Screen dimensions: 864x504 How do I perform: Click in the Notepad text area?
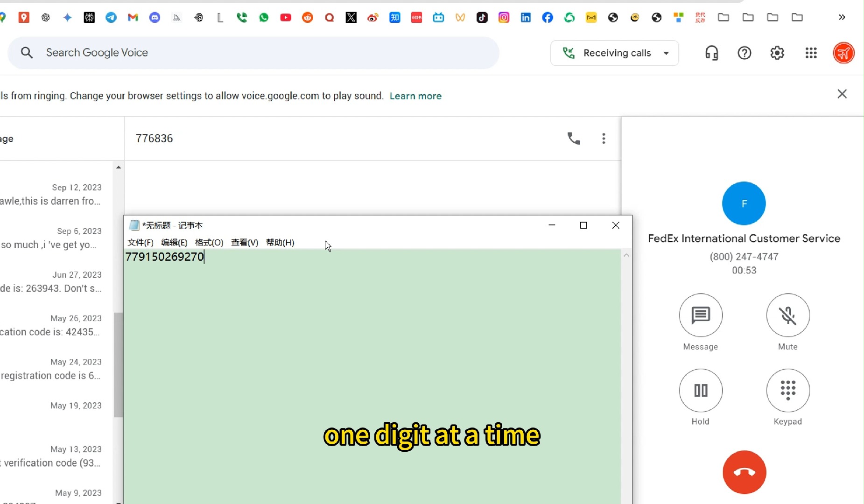click(372, 377)
